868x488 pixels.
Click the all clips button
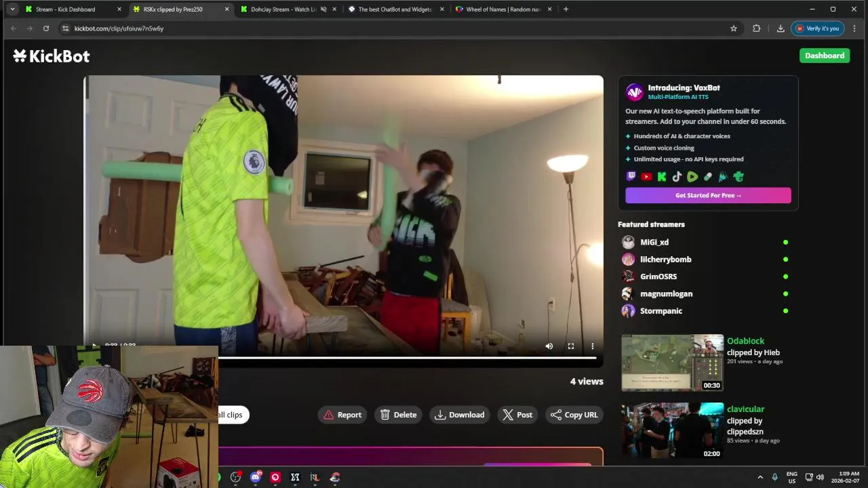point(234,415)
